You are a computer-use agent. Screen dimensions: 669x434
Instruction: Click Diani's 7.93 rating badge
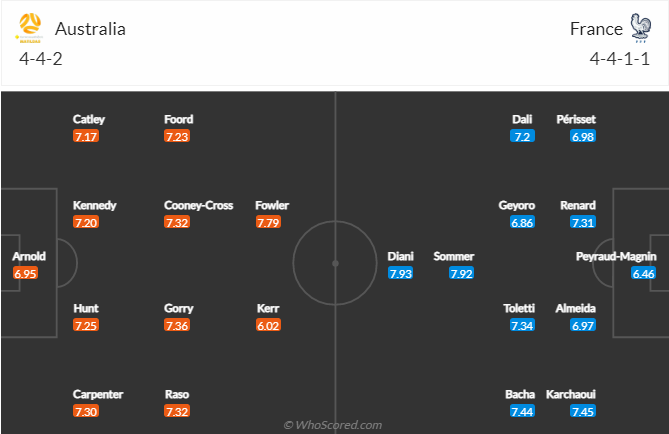[400, 273]
